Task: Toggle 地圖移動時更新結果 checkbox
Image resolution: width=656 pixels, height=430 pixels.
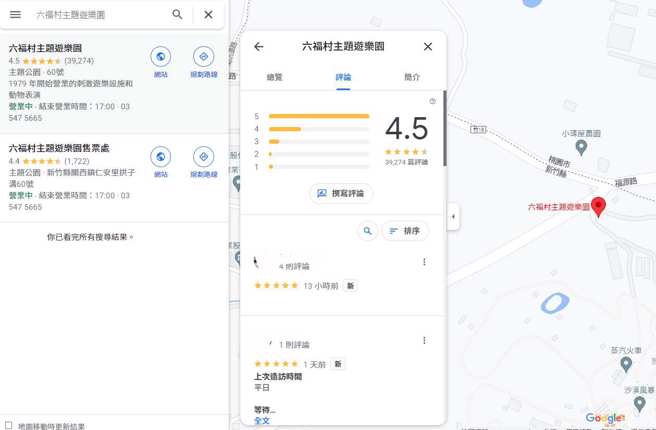Action: [8, 425]
